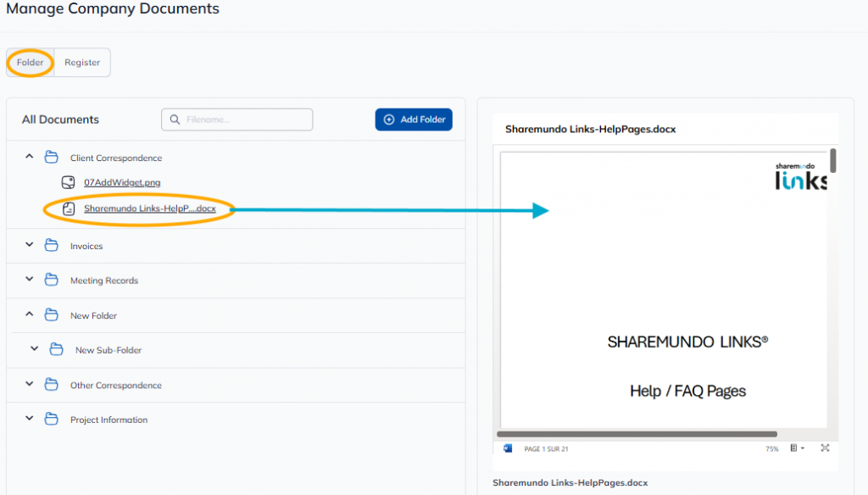Open the Sharemundo Links-HelpP...docx link

click(150, 209)
